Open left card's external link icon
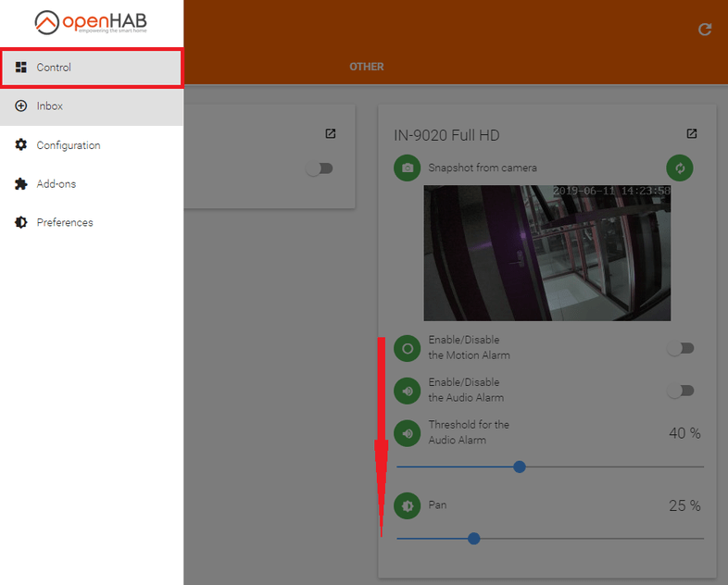The height and width of the screenshot is (585, 728). tap(331, 134)
